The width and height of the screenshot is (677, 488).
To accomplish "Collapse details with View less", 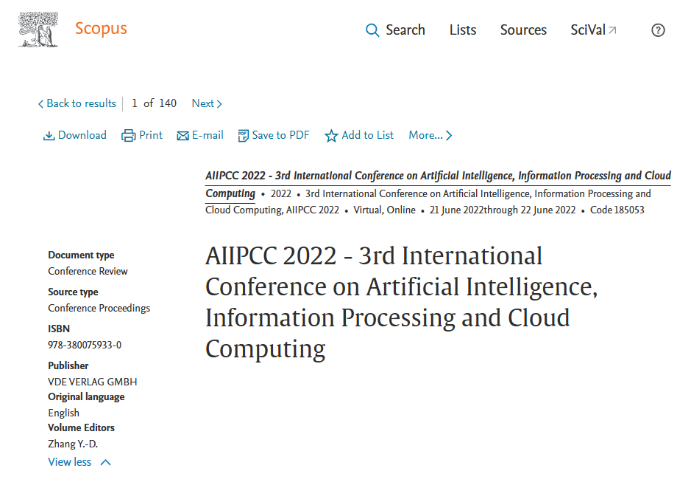I will [x=79, y=462].
